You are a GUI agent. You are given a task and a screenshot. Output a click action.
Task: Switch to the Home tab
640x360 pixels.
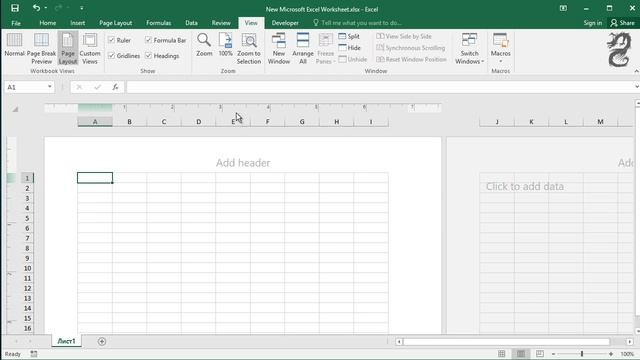[x=48, y=23]
